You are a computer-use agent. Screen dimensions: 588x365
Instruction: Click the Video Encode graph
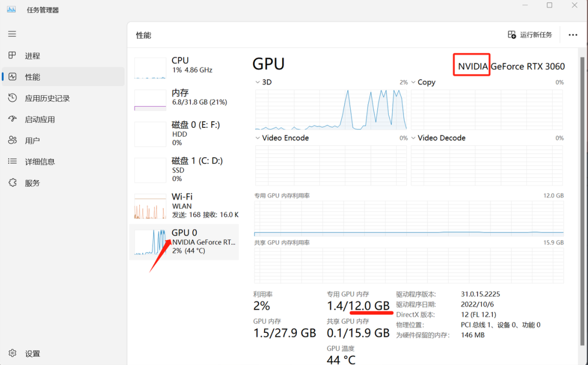(331, 165)
